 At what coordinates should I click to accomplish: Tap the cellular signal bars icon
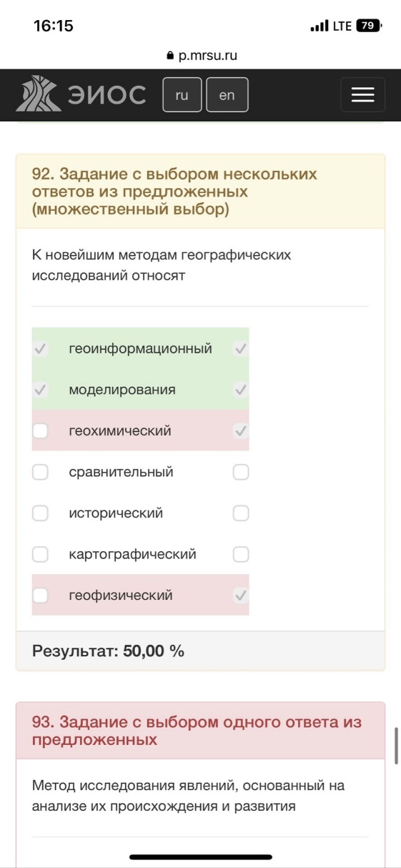click(x=319, y=26)
